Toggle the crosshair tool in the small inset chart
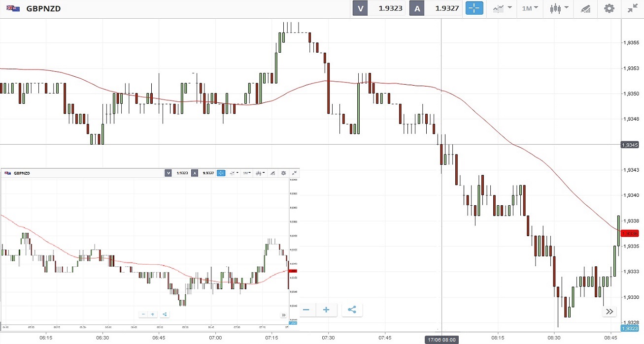This screenshot has height=344, width=644. point(221,173)
